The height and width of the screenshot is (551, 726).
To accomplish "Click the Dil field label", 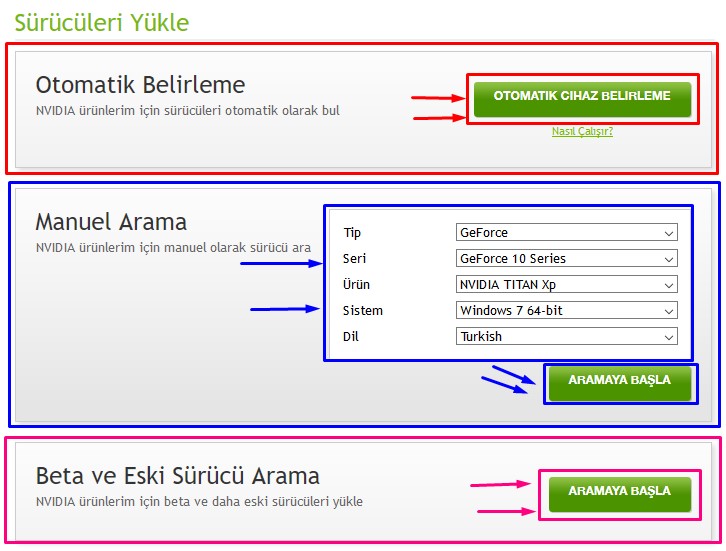I will 350,336.
